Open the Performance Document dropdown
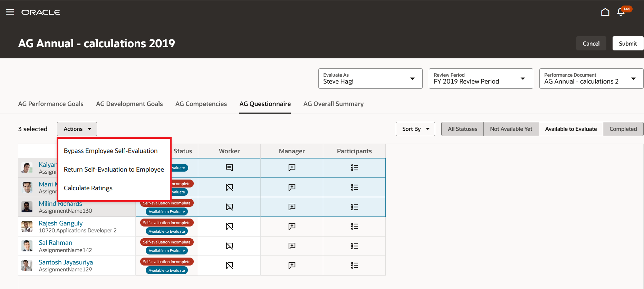The height and width of the screenshot is (289, 644). coord(591,78)
